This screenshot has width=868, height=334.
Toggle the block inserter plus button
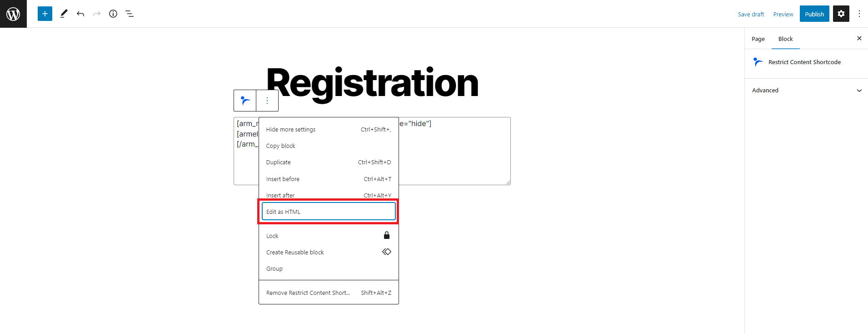click(x=45, y=14)
